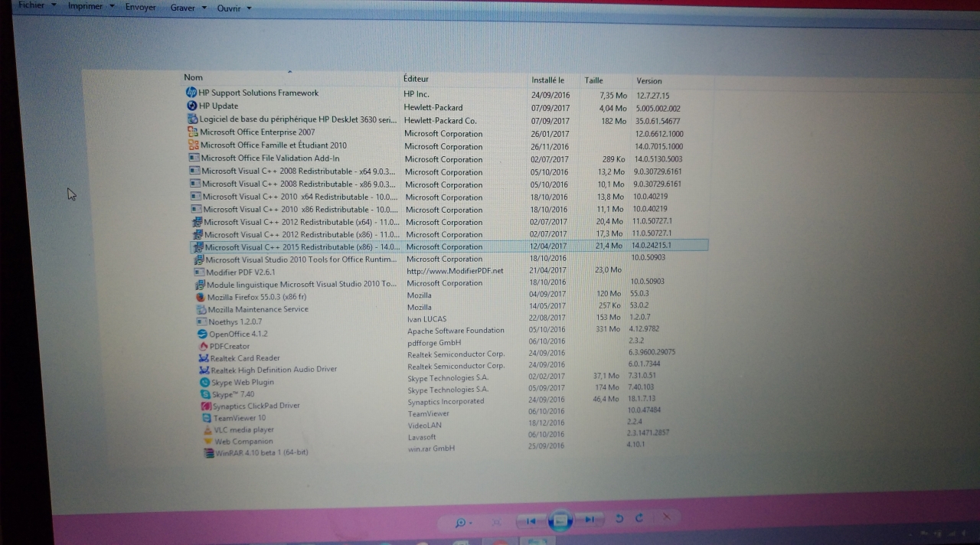Select the OpenOffice 4.1.2 row

(x=238, y=334)
